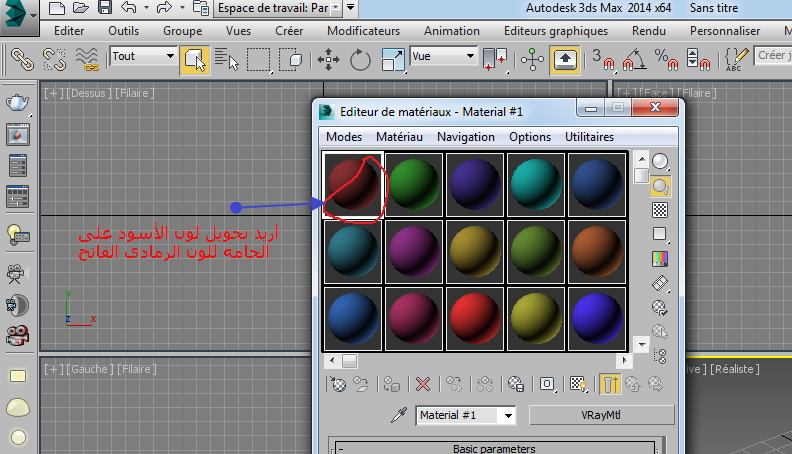Screen dimensions: 792x454
Task: Toggle the Angle Snap icon
Action: coord(634,59)
